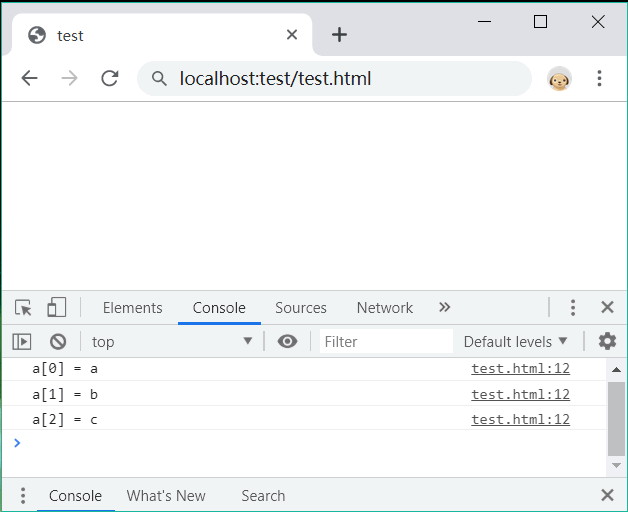Switch to the What's New drawer tab
The image size is (628, 512).
166,496
